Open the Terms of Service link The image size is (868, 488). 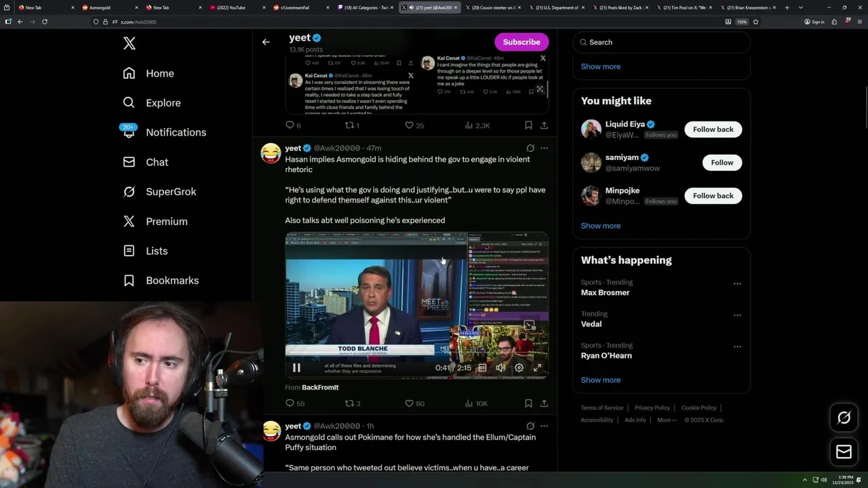(x=601, y=408)
